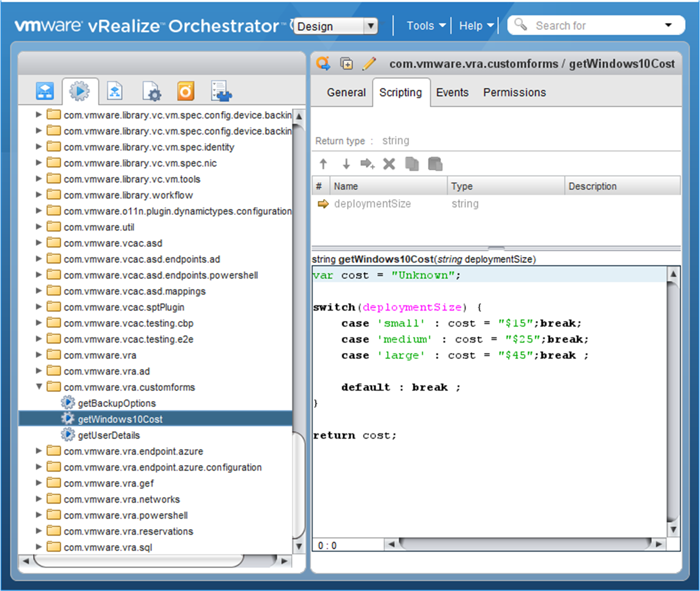Click the Type column header
700x591 pixels.
[x=506, y=186]
